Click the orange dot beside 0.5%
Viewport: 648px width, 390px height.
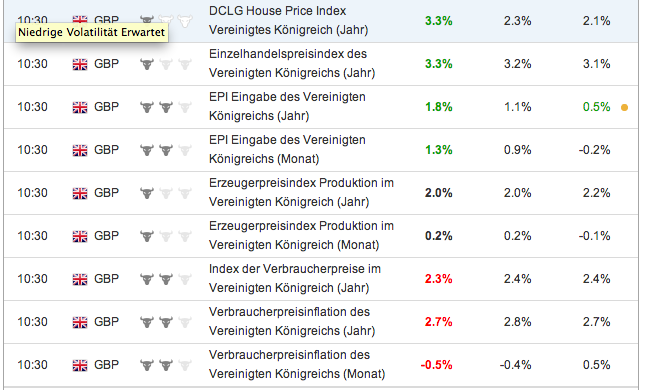[x=624, y=107]
